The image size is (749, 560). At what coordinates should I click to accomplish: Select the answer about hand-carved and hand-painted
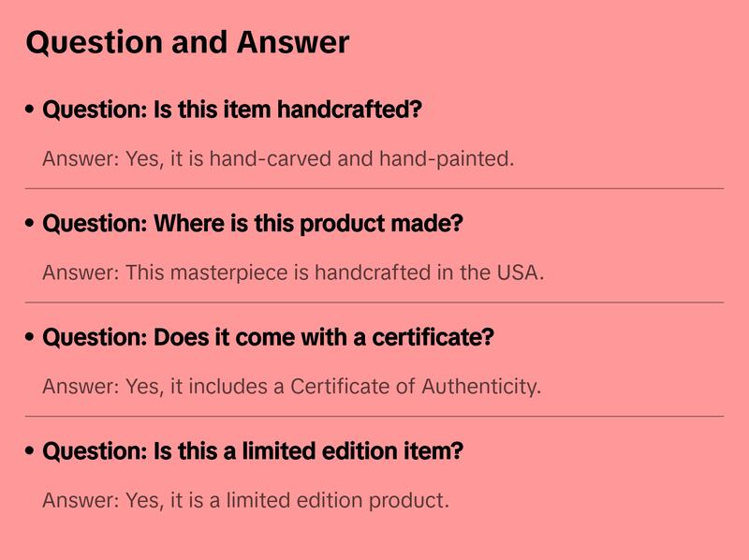tap(278, 159)
